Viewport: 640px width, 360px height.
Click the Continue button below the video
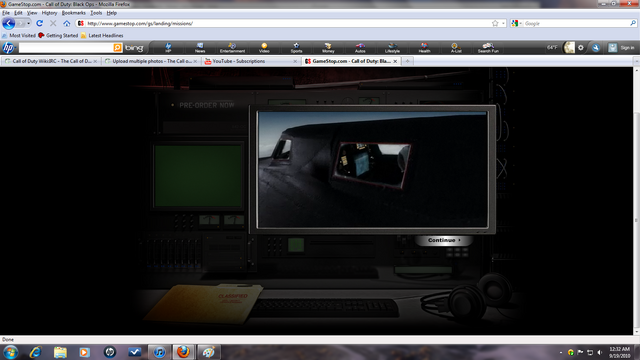pos(444,240)
